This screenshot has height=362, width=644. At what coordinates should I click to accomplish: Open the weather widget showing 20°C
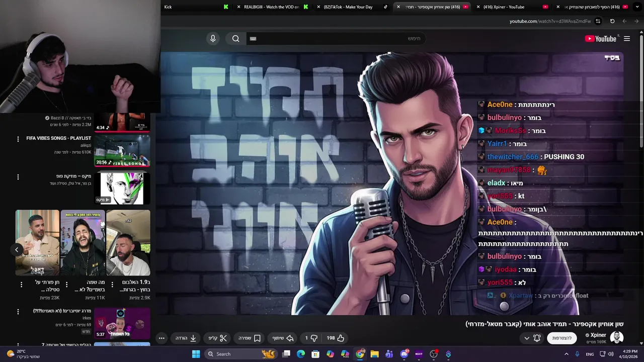pos(23,354)
